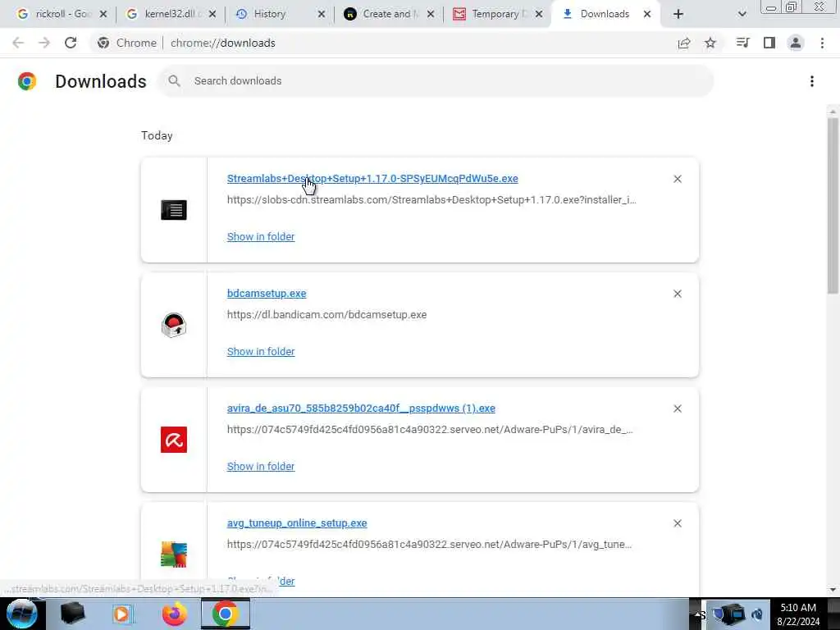Screen dimensions: 840x630
Task: Open Firefox from the taskbar
Action: (175, 614)
